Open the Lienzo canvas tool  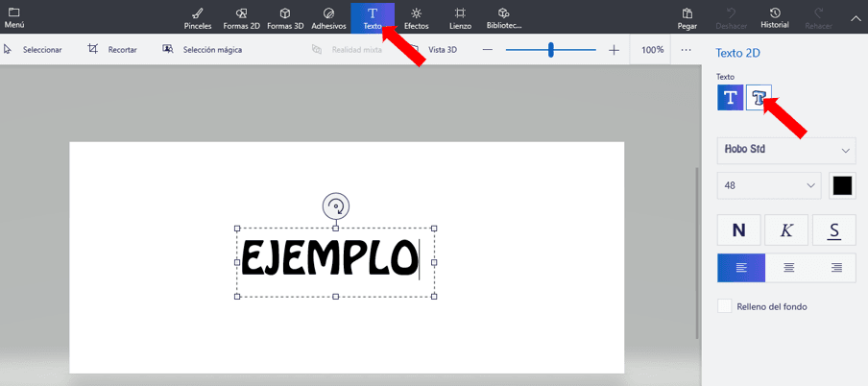[x=460, y=17]
